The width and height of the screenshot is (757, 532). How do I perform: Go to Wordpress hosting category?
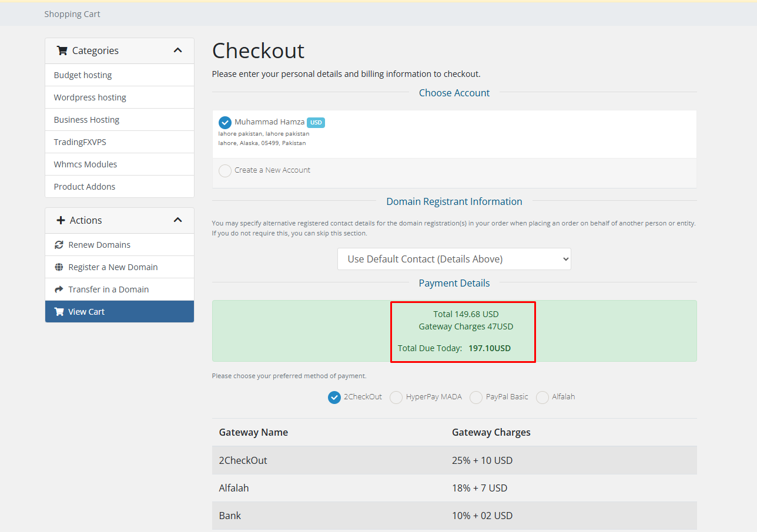119,97
